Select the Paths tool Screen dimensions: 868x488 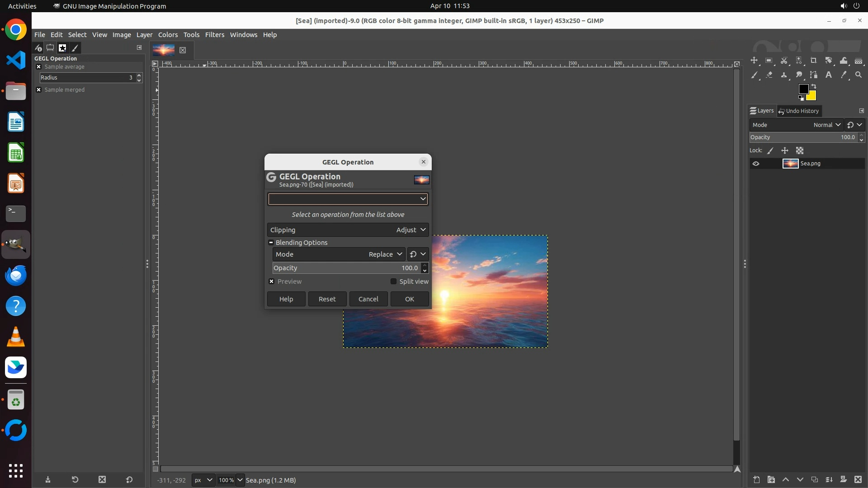(814, 75)
